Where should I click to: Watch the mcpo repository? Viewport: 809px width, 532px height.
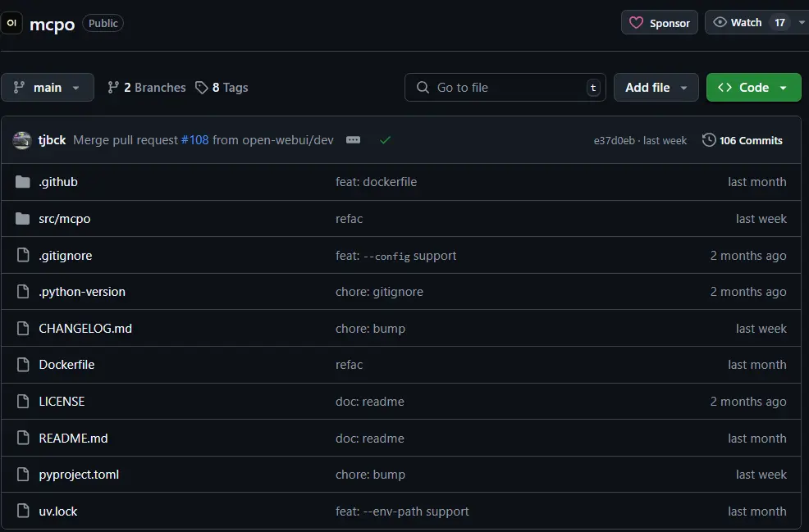pos(738,23)
